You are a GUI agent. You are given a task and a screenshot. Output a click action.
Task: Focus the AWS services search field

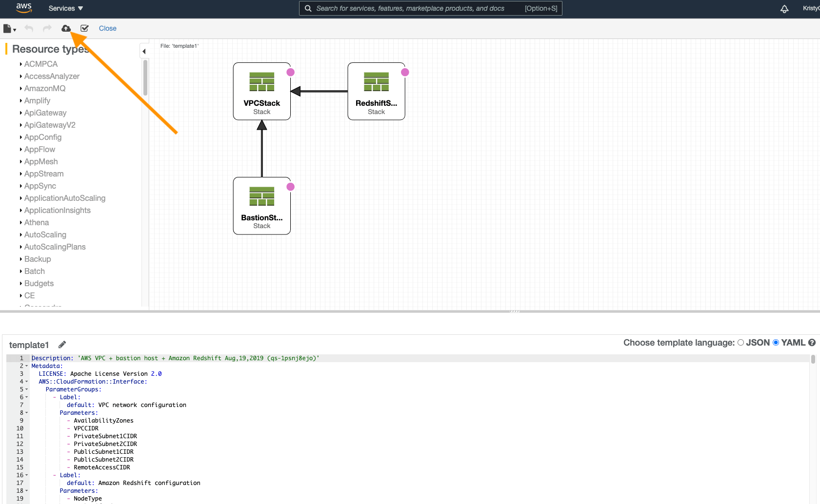tap(430, 8)
